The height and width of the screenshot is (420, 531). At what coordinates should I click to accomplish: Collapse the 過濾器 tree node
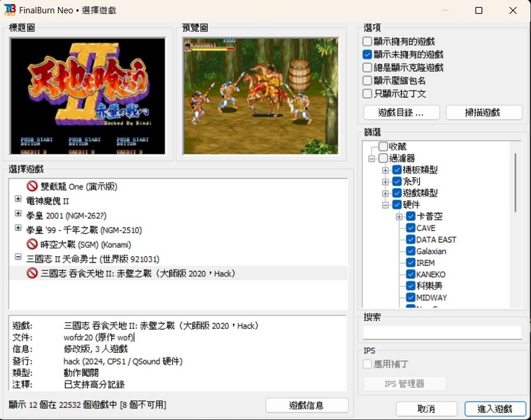(371, 158)
